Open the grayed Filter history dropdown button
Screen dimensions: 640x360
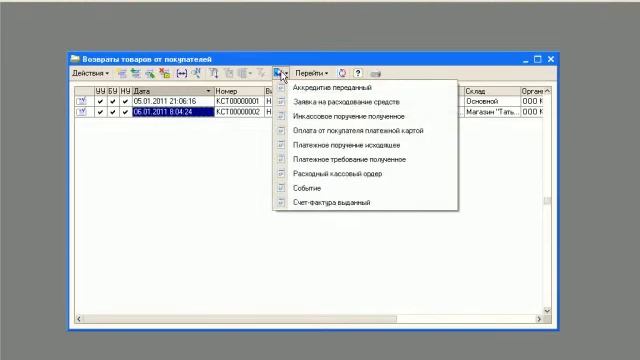click(x=245, y=73)
